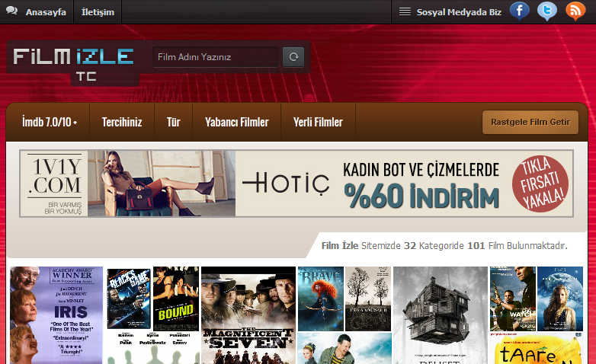Open the Taare yellow poster
The height and width of the screenshot is (364, 596).
click(537, 349)
